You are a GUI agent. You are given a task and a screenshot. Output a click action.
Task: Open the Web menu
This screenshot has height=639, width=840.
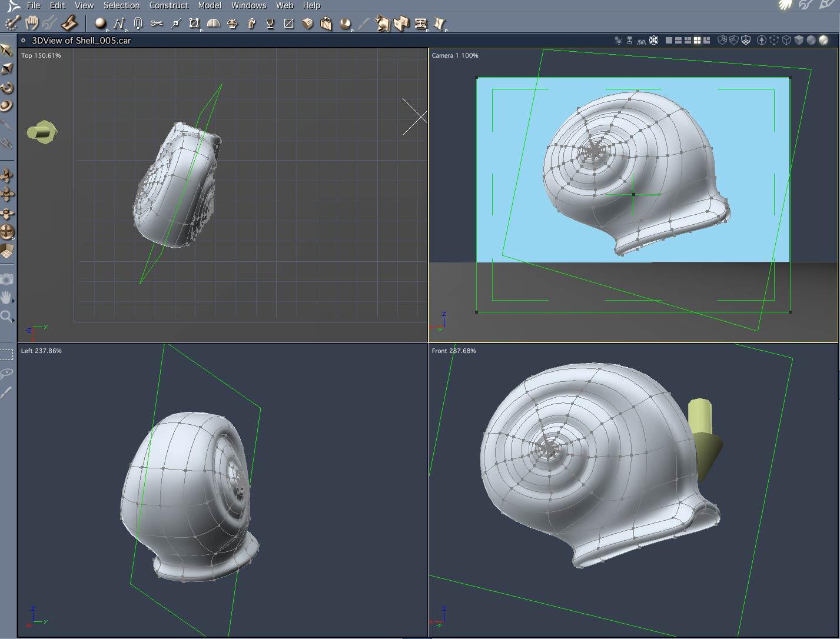(285, 5)
